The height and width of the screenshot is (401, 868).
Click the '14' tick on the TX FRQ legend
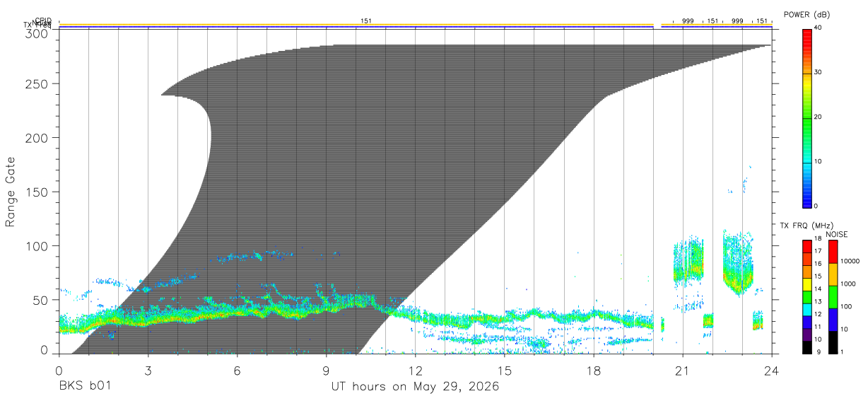click(x=817, y=289)
